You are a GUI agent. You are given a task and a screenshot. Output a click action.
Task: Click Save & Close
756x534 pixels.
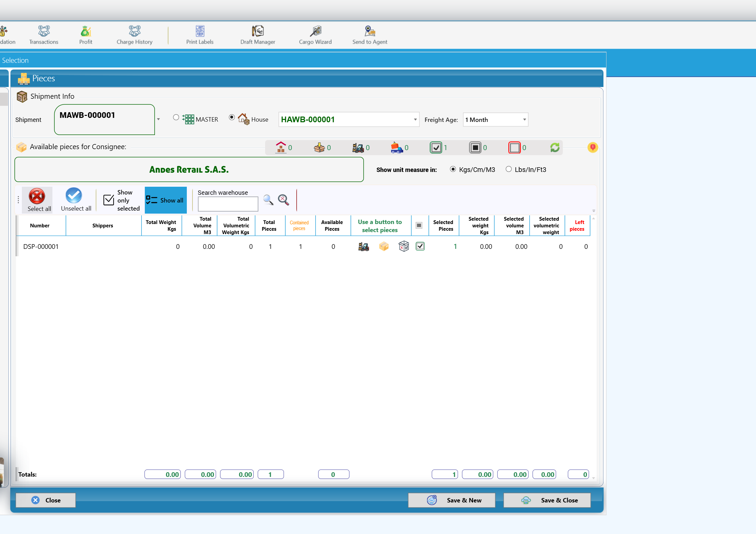pos(547,500)
